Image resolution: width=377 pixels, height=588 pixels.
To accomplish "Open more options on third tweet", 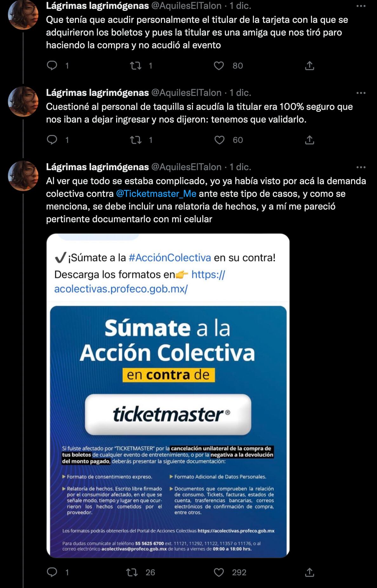I will [x=361, y=167].
